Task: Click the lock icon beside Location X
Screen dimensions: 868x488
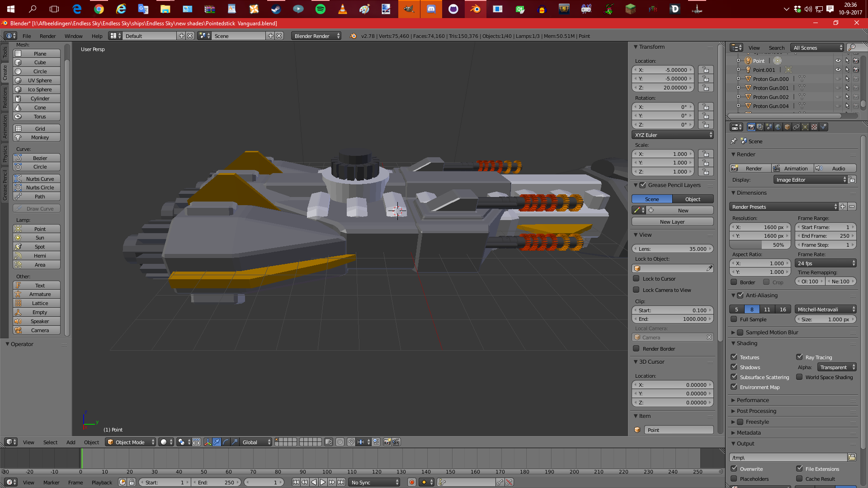Action: [705, 70]
